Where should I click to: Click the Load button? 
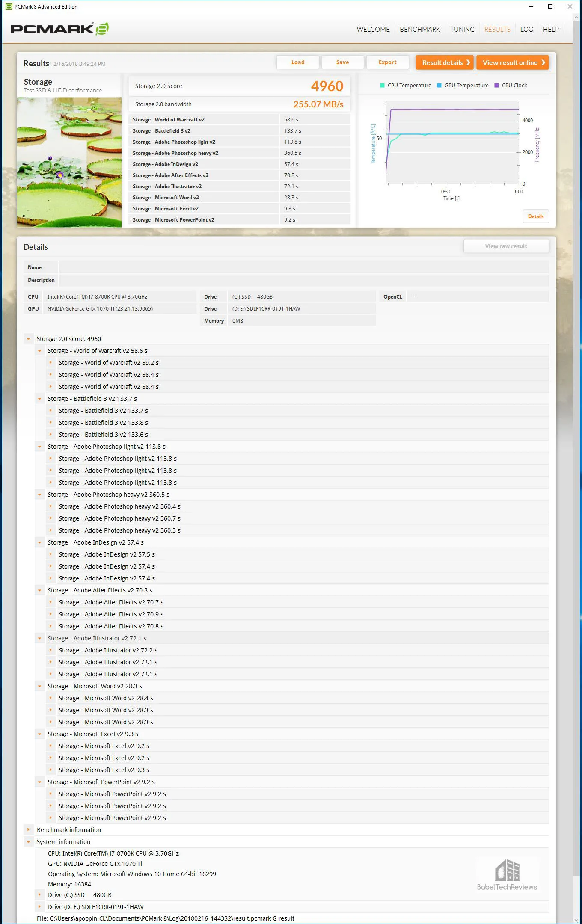pyautogui.click(x=298, y=62)
